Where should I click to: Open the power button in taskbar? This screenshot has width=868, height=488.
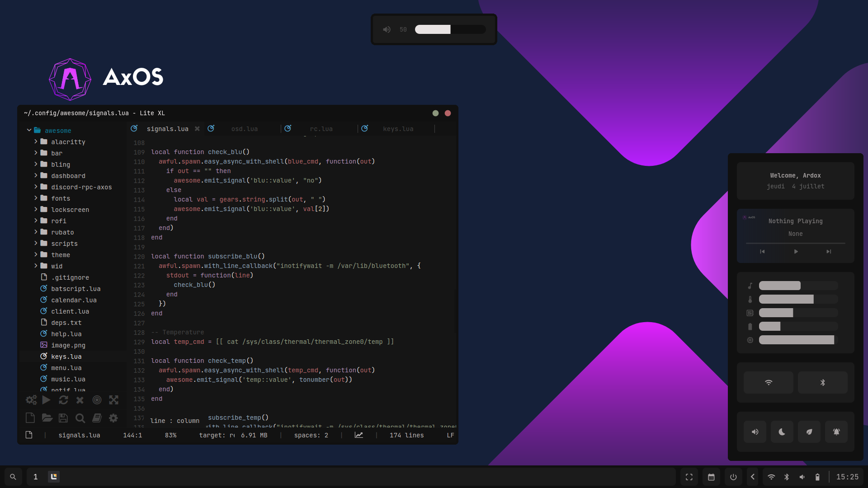[733, 477]
